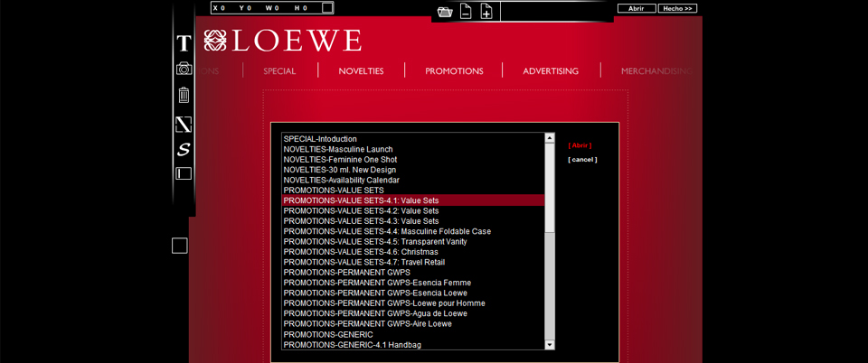Image resolution: width=868 pixels, height=363 pixels.
Task: Click the panel layout rectangle icon
Action: tap(184, 173)
